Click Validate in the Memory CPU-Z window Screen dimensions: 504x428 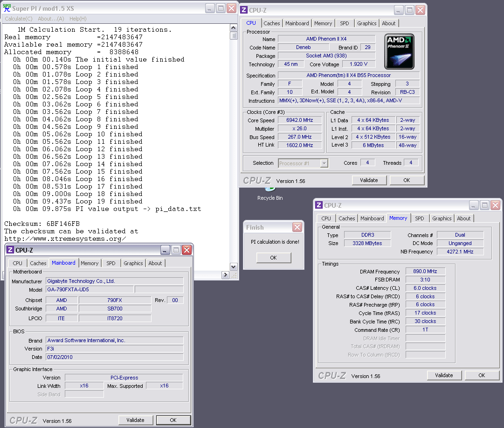point(444,375)
